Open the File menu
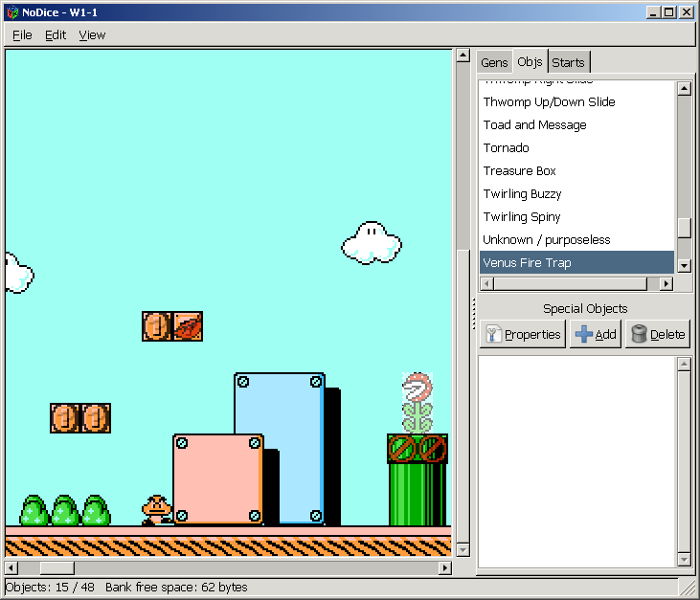The width and height of the screenshot is (700, 600). [x=22, y=34]
